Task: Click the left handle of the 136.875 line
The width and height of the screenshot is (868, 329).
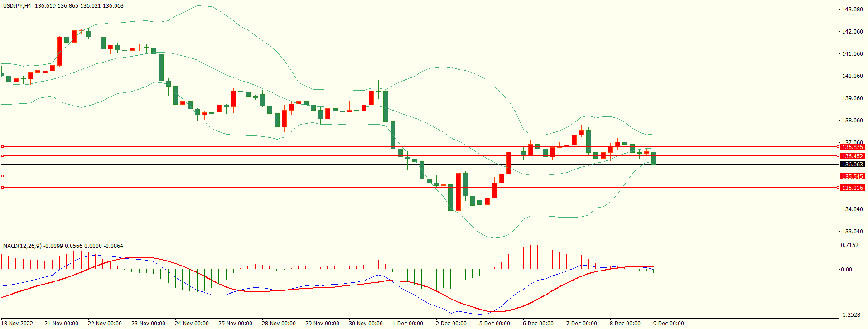Action: 2,147
